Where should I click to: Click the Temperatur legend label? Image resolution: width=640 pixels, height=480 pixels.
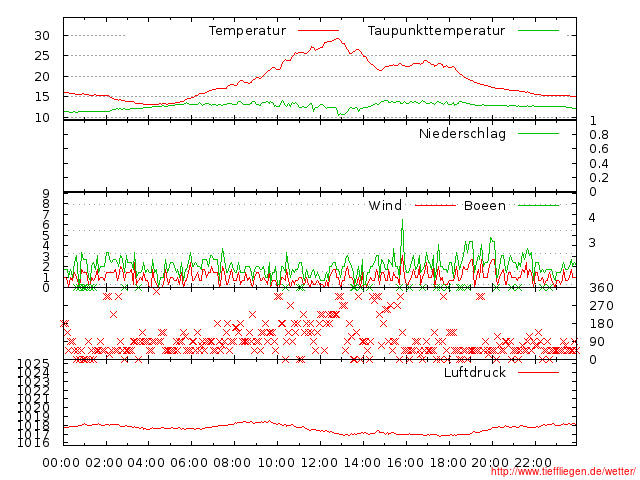[x=247, y=31]
